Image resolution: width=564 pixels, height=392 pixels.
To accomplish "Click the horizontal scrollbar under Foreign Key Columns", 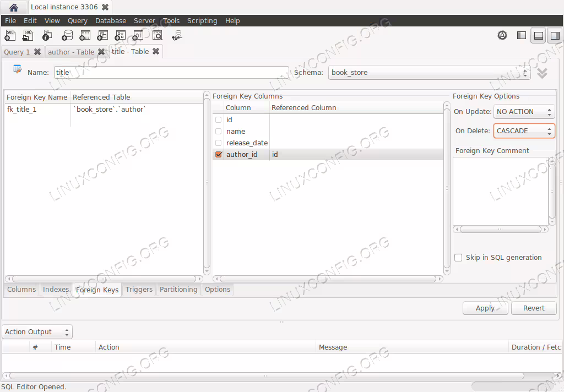I will [x=328, y=279].
